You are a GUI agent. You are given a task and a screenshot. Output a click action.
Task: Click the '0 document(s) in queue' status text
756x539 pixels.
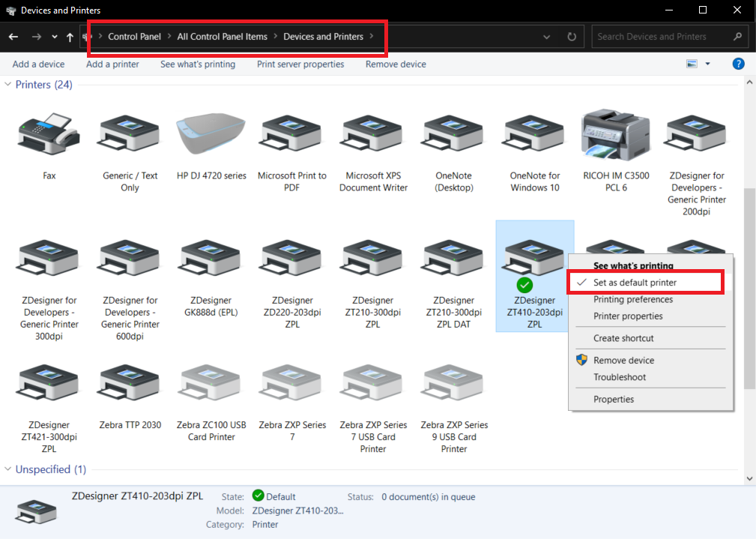pos(428,496)
